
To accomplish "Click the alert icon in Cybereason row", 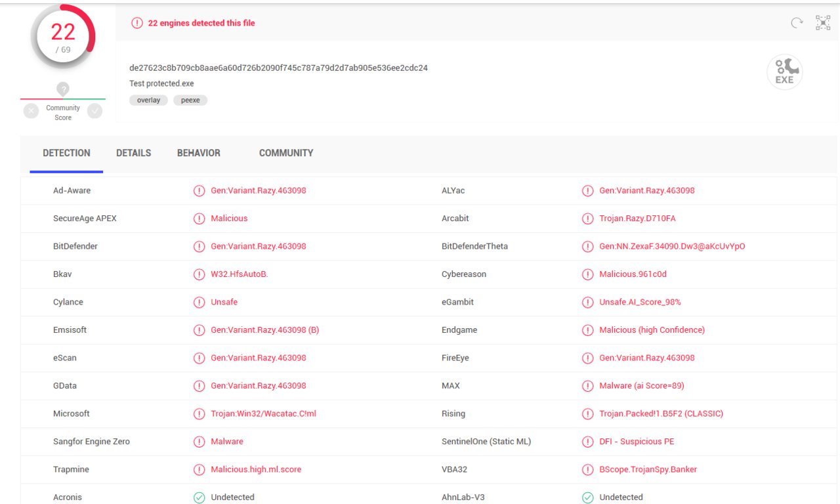I will 587,274.
